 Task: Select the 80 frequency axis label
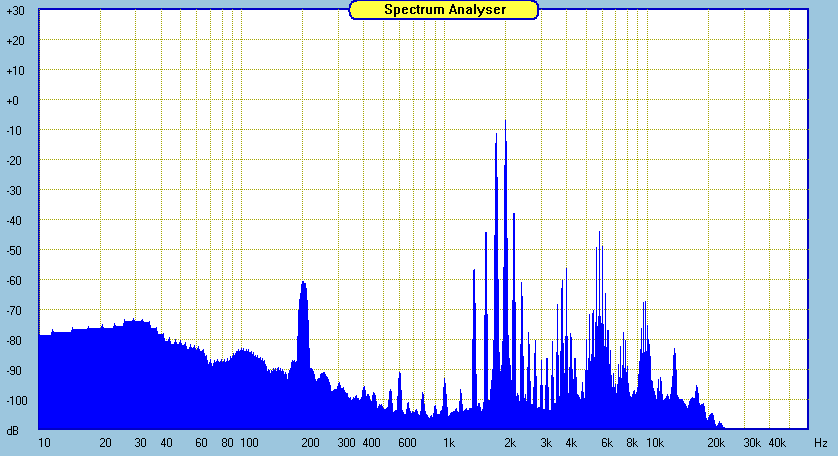coord(228,443)
